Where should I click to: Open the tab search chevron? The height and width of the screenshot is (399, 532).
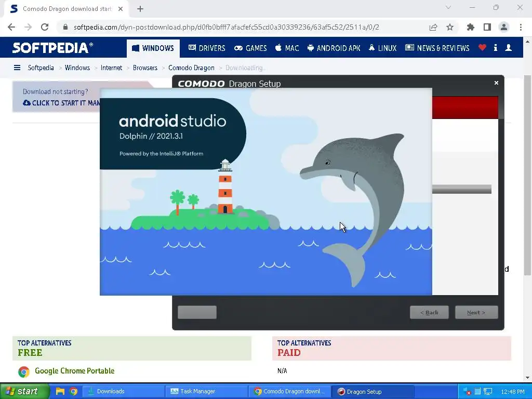point(448,7)
